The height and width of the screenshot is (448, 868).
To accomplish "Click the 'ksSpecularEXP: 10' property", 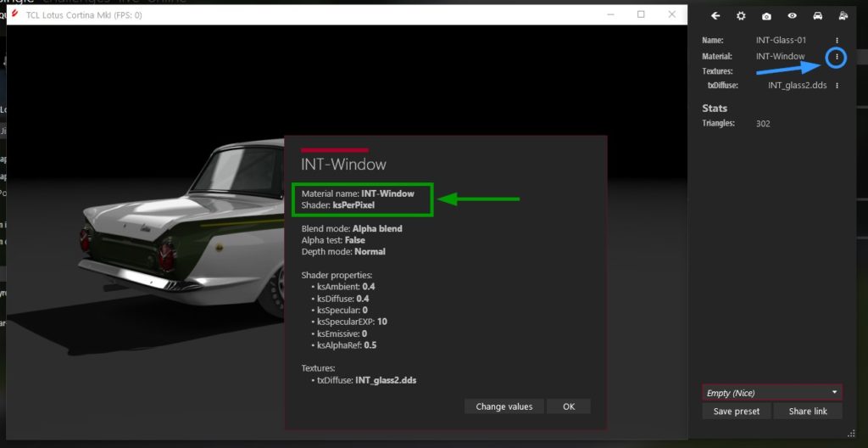I will click(352, 322).
